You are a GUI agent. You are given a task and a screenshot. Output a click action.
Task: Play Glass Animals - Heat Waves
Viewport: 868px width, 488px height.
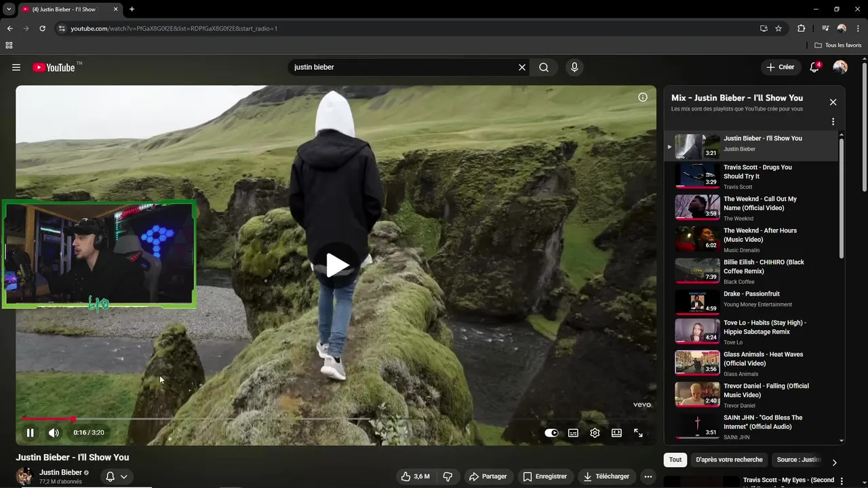(x=751, y=363)
